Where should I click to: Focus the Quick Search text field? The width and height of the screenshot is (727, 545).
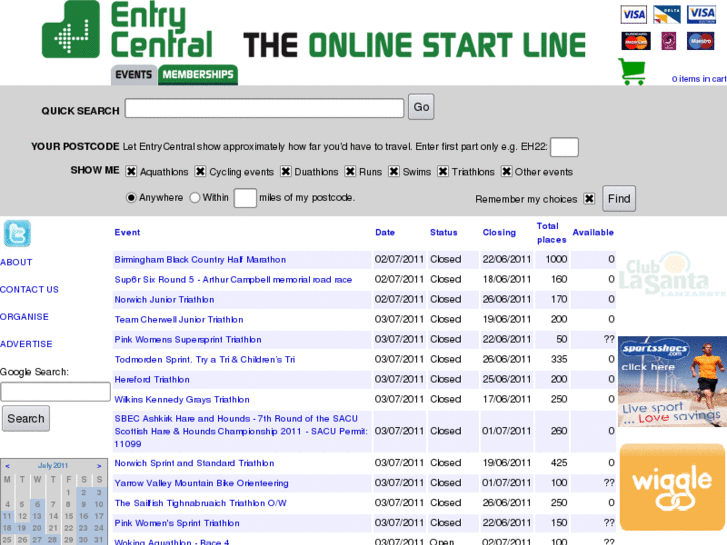coord(264,108)
